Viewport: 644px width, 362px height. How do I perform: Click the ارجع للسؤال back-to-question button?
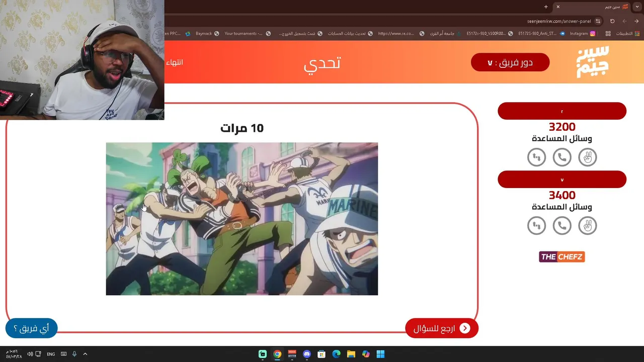click(442, 328)
